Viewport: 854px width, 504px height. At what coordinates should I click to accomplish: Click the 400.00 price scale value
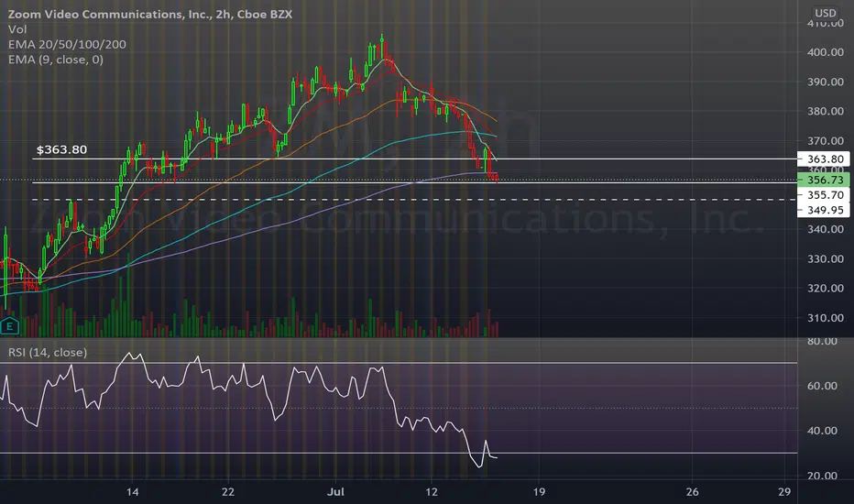point(826,52)
